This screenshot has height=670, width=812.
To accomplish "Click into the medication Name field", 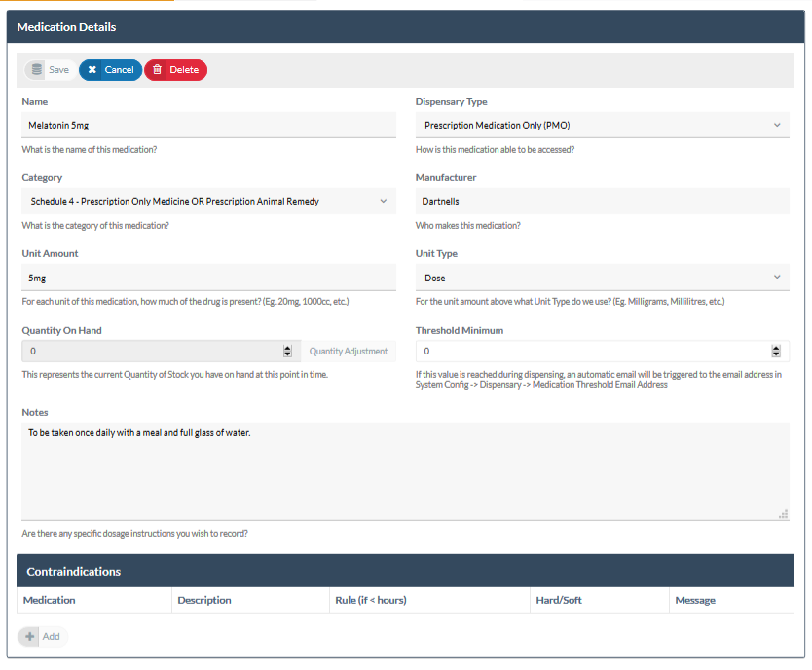I will click(x=208, y=125).
